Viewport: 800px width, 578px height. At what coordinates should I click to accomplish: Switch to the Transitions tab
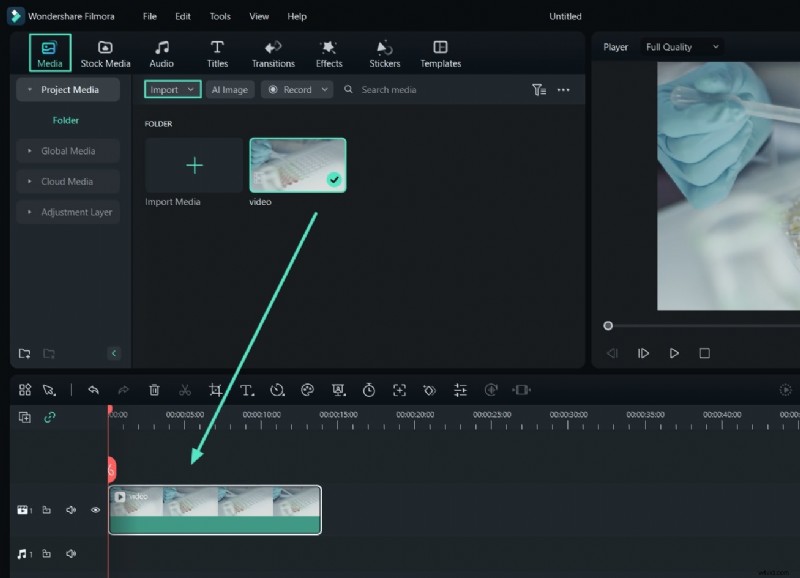[273, 54]
